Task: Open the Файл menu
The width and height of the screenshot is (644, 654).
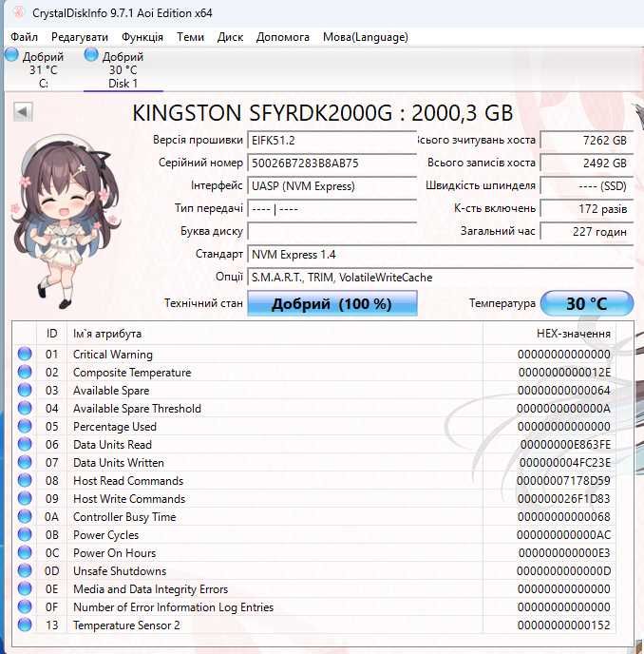Action: pos(24,37)
